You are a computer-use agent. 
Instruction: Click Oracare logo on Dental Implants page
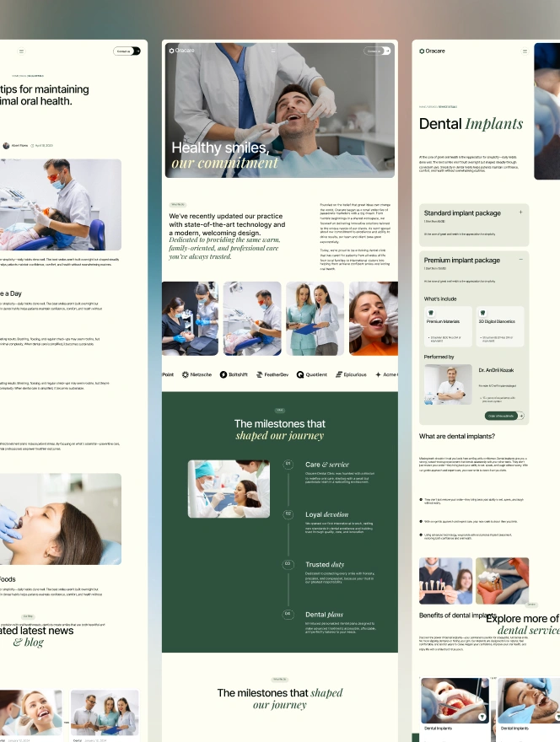pos(432,51)
